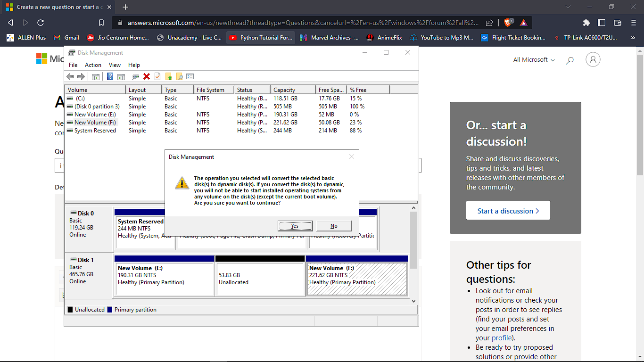Sort by the Capacity column header
This screenshot has height=362, width=644.
pos(293,90)
